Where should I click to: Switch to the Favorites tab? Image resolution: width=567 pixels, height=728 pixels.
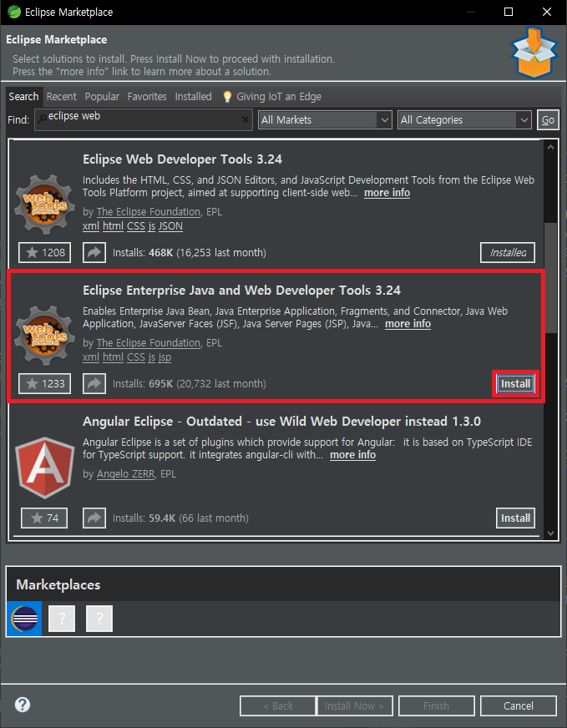click(x=147, y=97)
